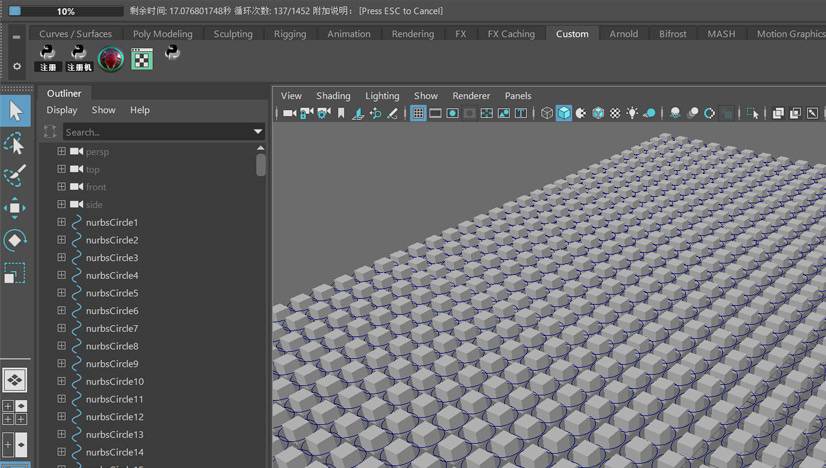Toggle Screen Space Ambient Occlusion icon
Image resolution: width=826 pixels, height=468 pixels.
(675, 113)
